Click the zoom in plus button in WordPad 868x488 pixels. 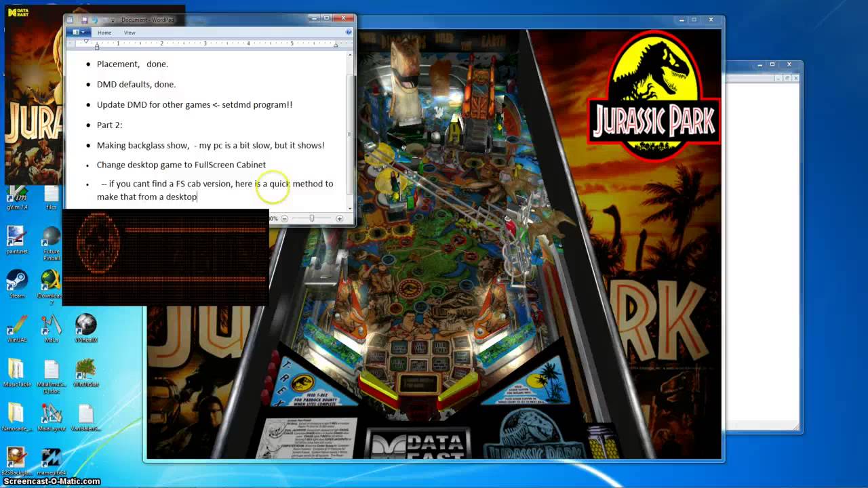(x=340, y=218)
